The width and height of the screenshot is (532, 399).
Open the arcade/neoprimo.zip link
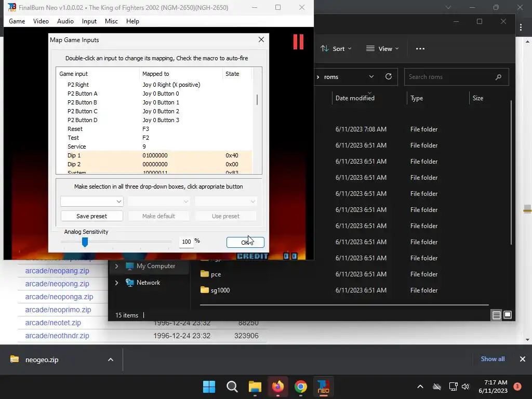[58, 310]
